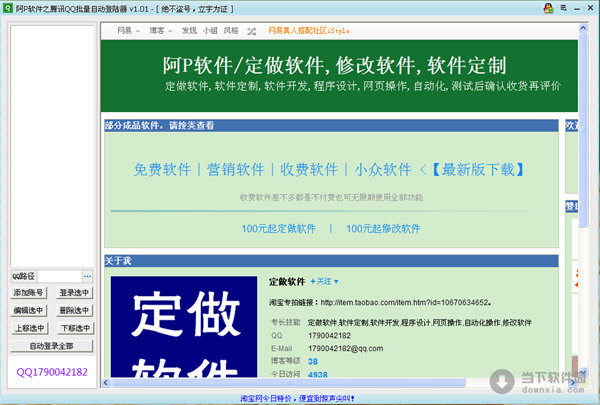
Task: Open the 淘宝网今日特价 bottom link
Action: pyautogui.click(x=297, y=399)
